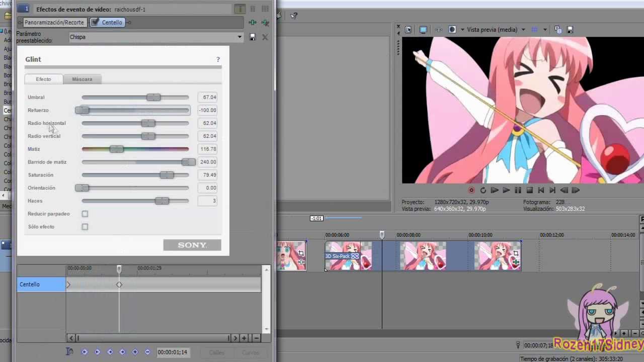Click the main timeline playhead marker

point(382,235)
